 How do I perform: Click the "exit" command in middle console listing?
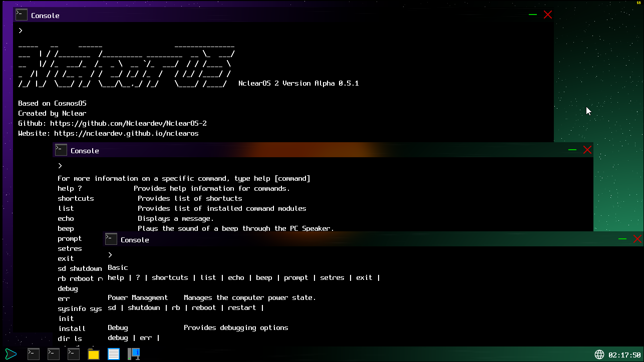point(66,258)
